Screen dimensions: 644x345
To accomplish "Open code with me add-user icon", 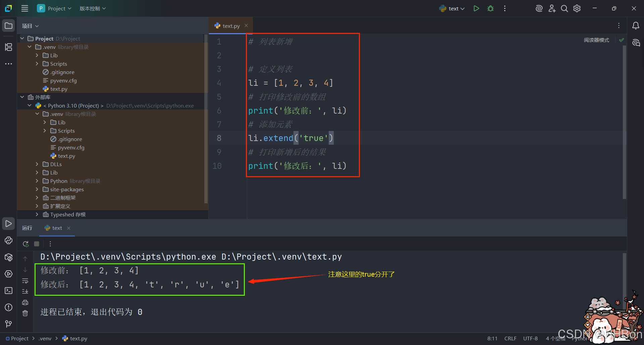I will 552,8.
